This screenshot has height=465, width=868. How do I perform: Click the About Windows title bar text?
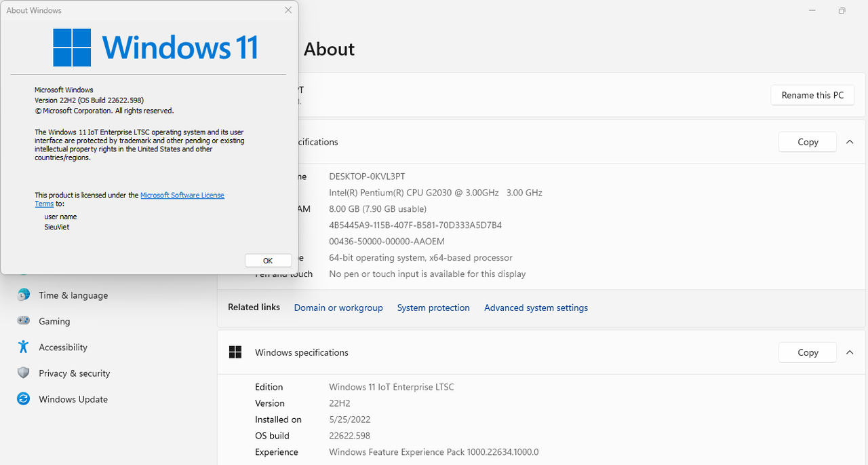pos(34,11)
